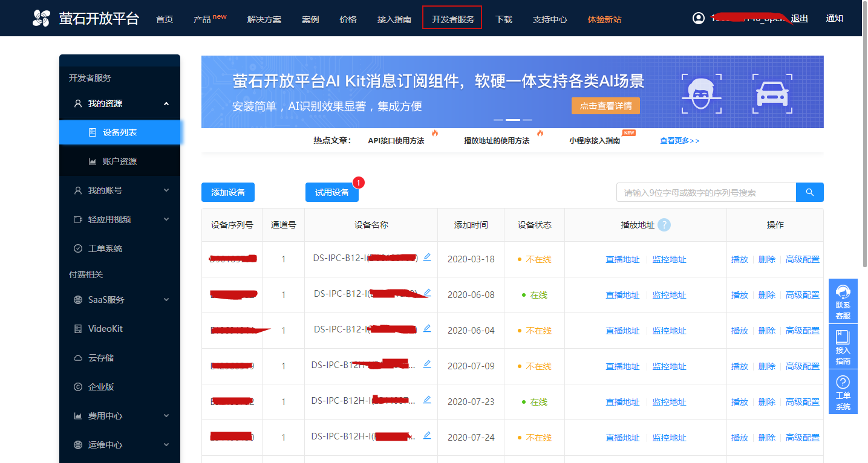The image size is (868, 463).
Task: Open 直播地址 for the 2020-07-23 device
Action: tap(622, 402)
